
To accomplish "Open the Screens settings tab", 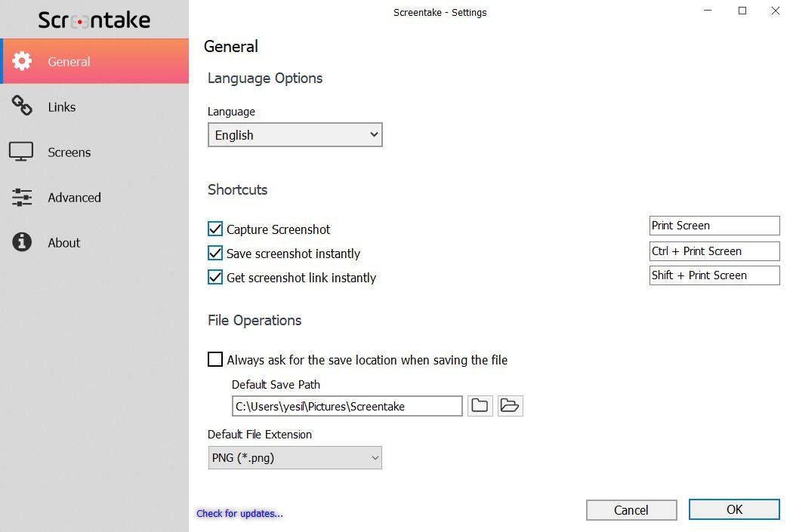I will (69, 152).
